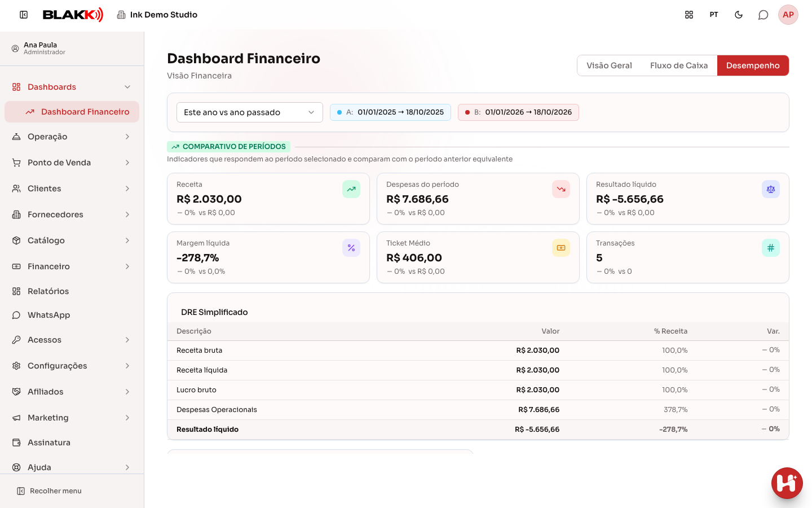Viewport: 812px width, 508px height.
Task: Click the Receita trend-up icon
Action: [x=351, y=189]
